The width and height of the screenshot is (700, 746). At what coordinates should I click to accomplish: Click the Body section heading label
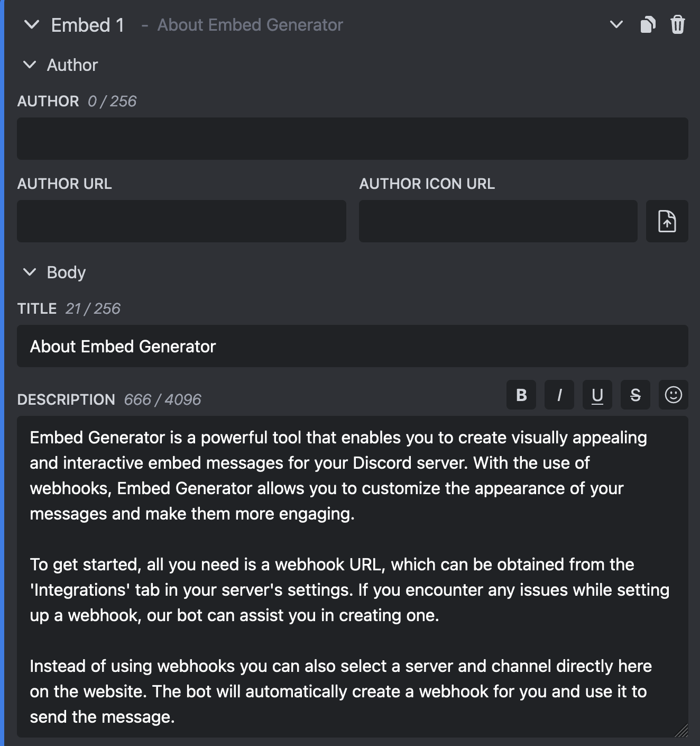pyautogui.click(x=66, y=272)
